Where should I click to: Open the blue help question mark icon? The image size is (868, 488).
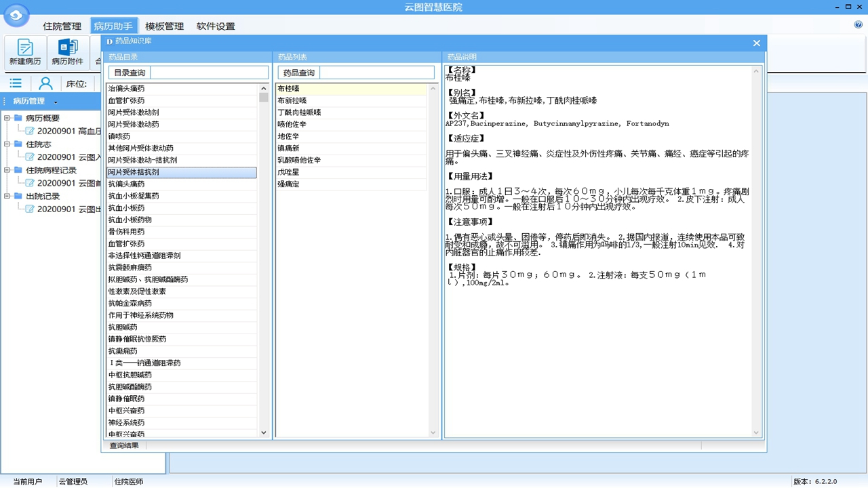click(x=858, y=25)
